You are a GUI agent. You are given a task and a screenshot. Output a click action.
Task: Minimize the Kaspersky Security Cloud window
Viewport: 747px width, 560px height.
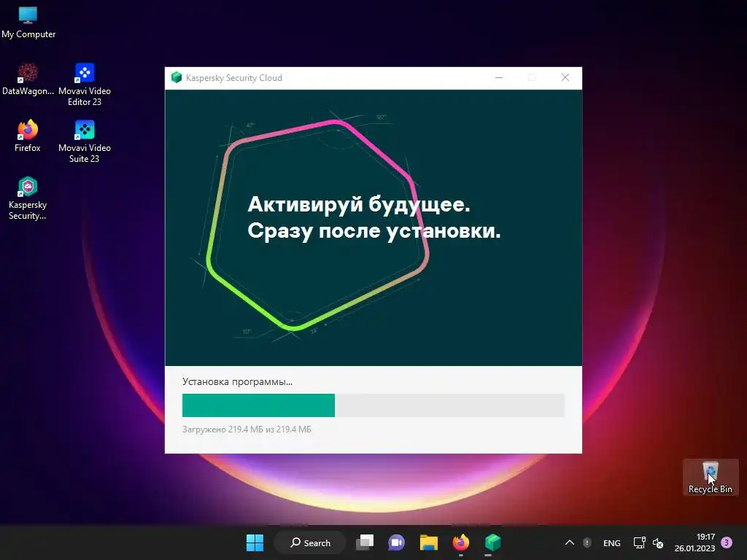coord(499,77)
